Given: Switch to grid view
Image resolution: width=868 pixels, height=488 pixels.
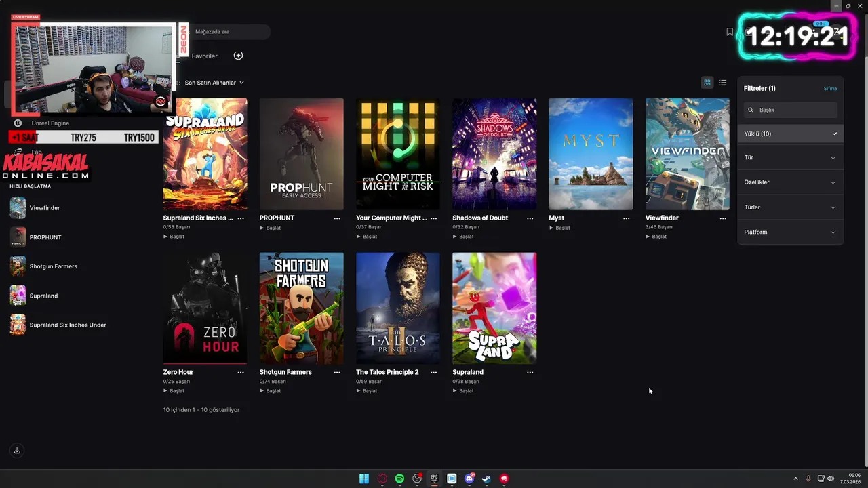Looking at the screenshot, I should 707,83.
